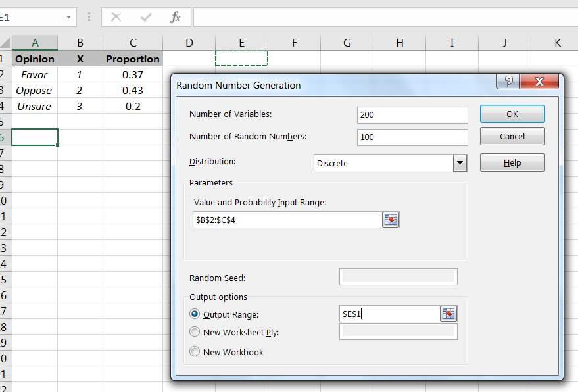Click the formula bar enter checkmark icon
Image resolution: width=578 pixels, height=392 pixels.
146,17
